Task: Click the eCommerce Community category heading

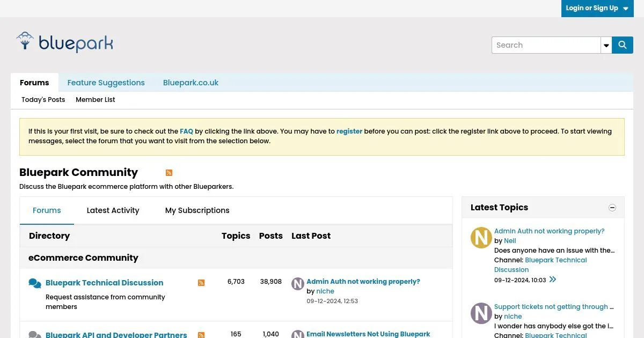Action: [83, 258]
